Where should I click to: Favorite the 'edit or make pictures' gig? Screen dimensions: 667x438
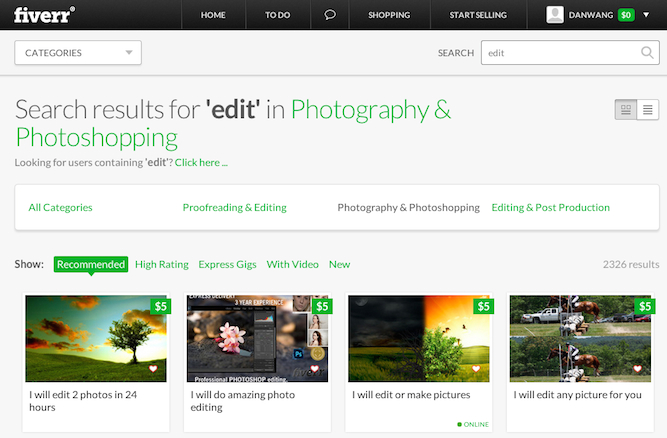tap(476, 369)
